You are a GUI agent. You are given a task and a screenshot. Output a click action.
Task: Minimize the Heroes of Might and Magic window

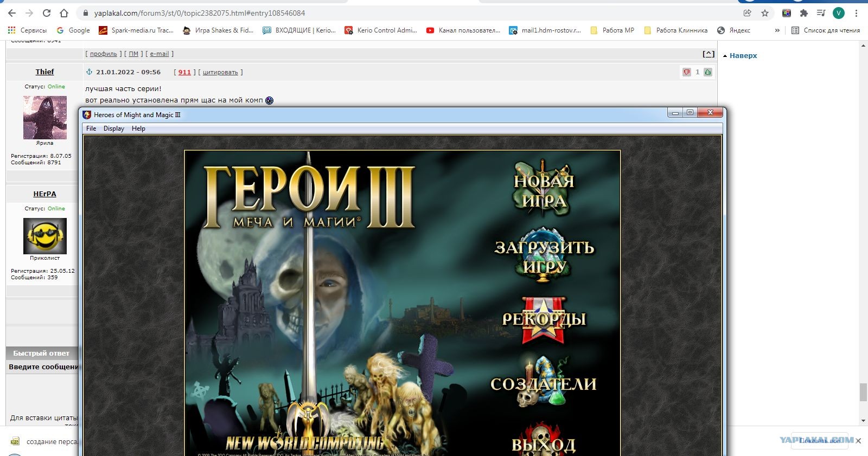pyautogui.click(x=675, y=113)
